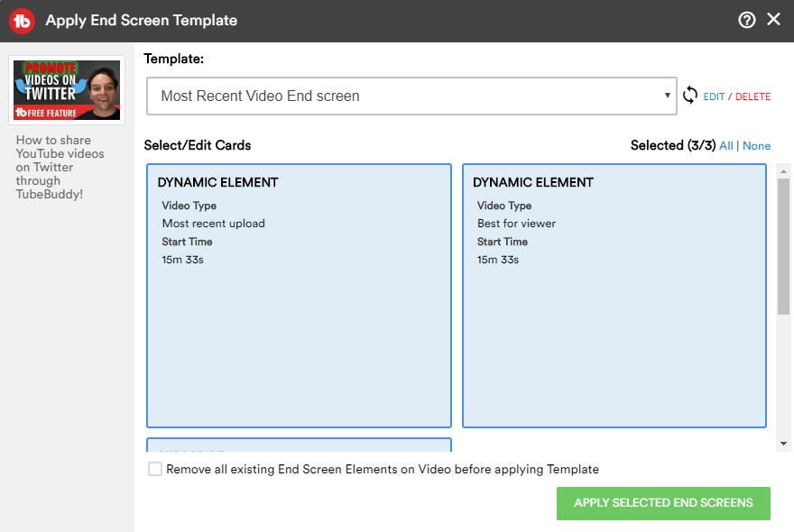Image resolution: width=794 pixels, height=532 pixels.
Task: Enable Remove all existing End Screen Elements checkbox
Action: [x=155, y=469]
